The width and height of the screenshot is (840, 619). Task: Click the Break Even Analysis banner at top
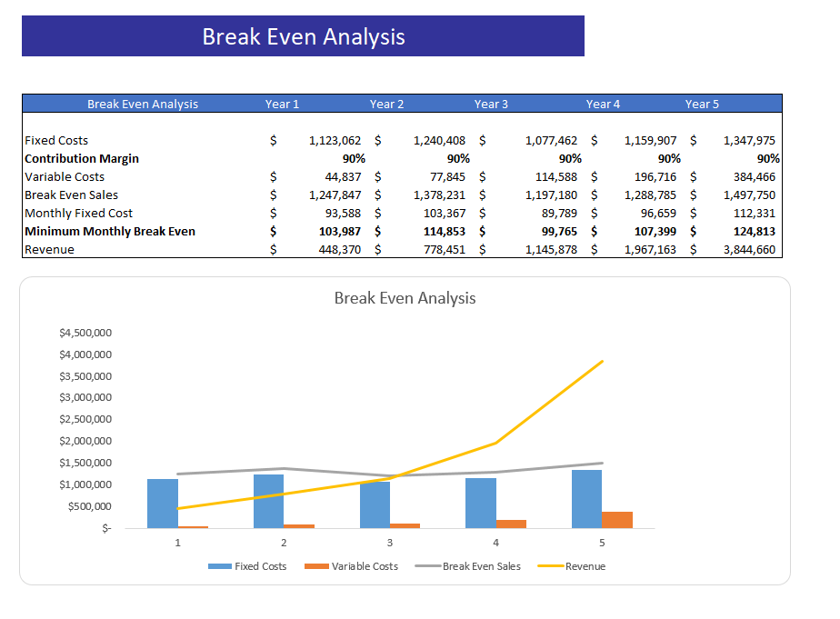tap(302, 36)
